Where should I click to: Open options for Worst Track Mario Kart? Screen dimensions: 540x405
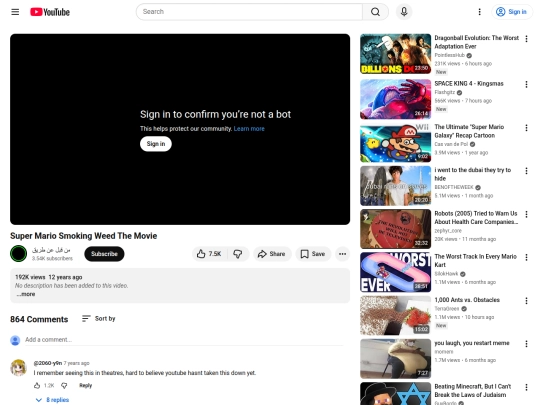pyautogui.click(x=526, y=257)
